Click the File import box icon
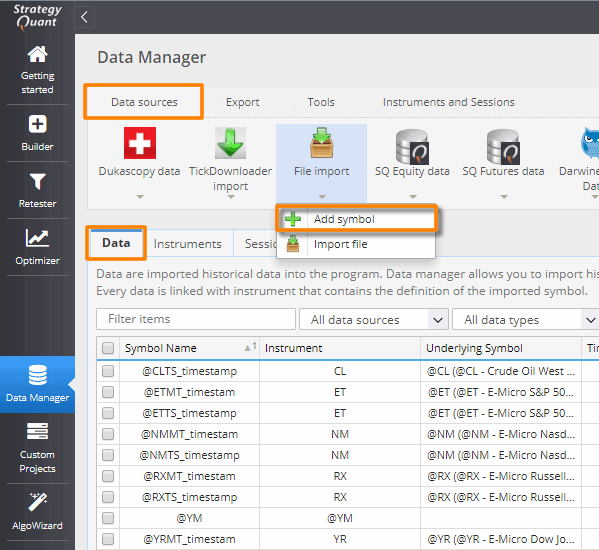 322,143
